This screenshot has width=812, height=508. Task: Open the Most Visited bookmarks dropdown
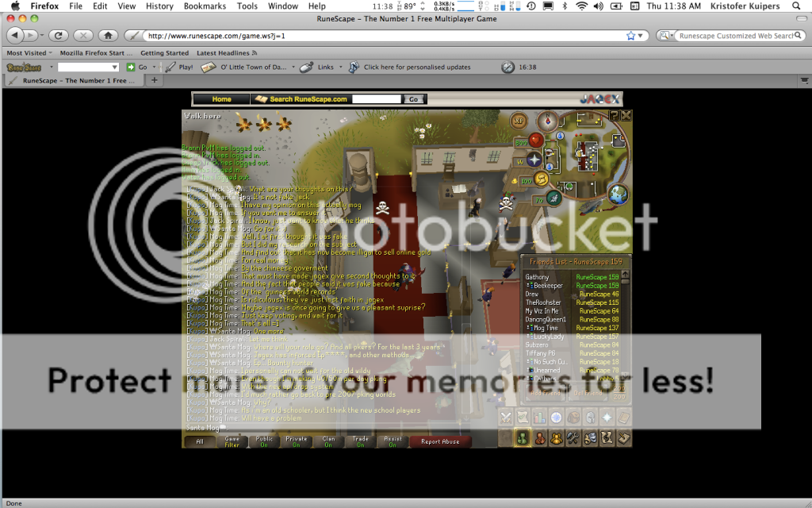tap(27, 53)
